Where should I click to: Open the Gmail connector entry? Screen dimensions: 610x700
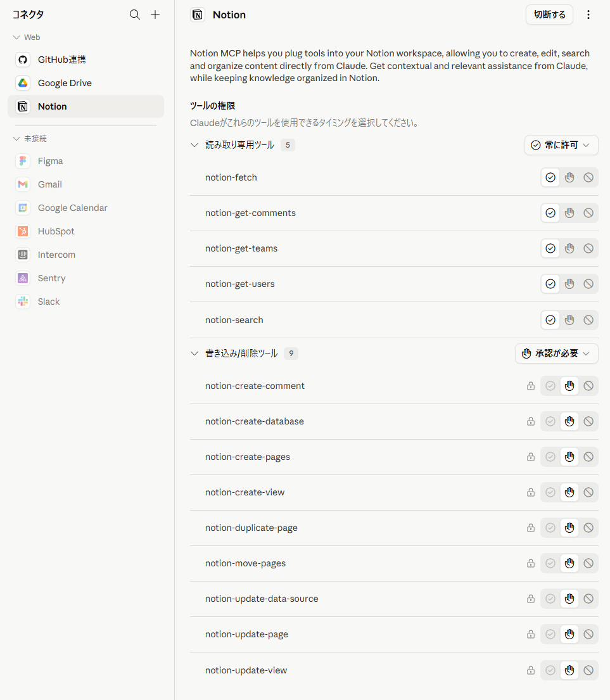pyautogui.click(x=86, y=184)
